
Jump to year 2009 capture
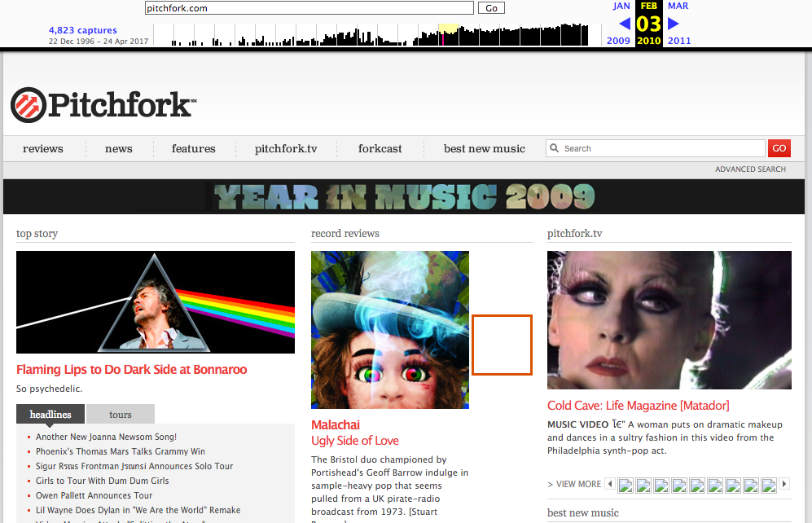[x=618, y=41]
